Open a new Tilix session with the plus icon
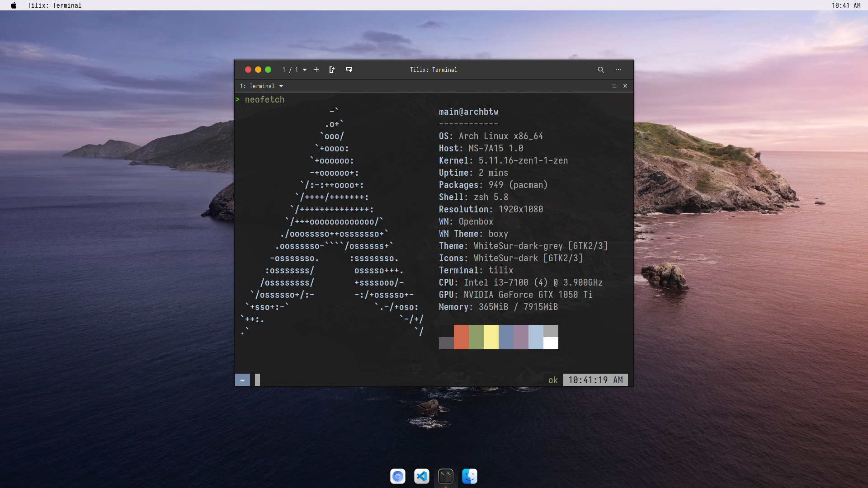868x488 pixels. (316, 70)
